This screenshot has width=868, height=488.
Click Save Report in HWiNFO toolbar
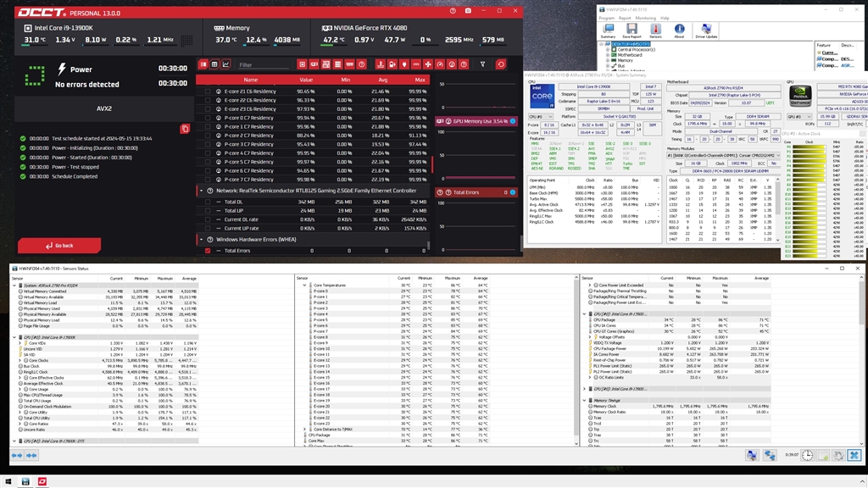click(632, 31)
